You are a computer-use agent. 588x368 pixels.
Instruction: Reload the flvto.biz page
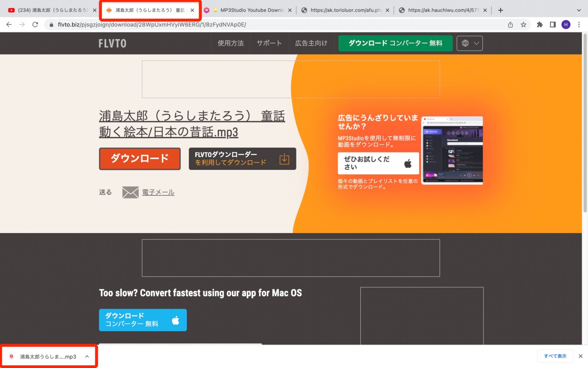tap(35, 25)
